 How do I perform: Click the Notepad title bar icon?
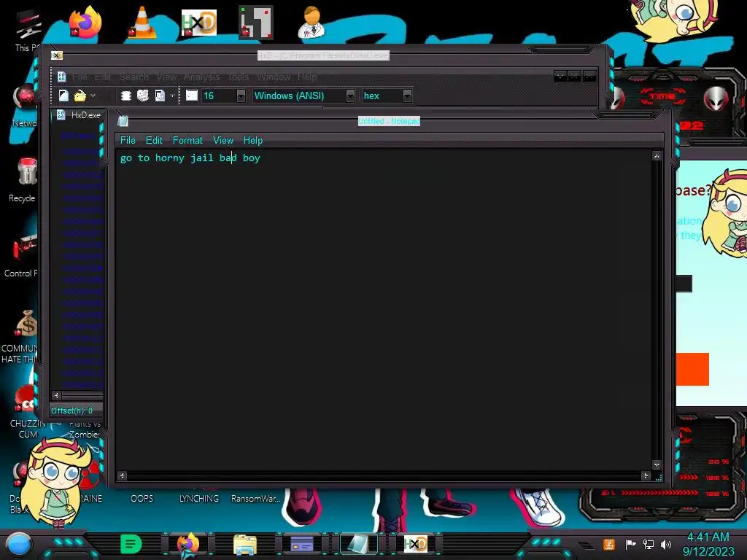pos(123,121)
